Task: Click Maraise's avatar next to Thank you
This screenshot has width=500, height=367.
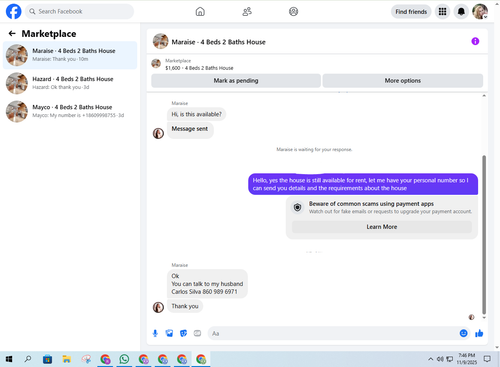Action: [x=158, y=307]
